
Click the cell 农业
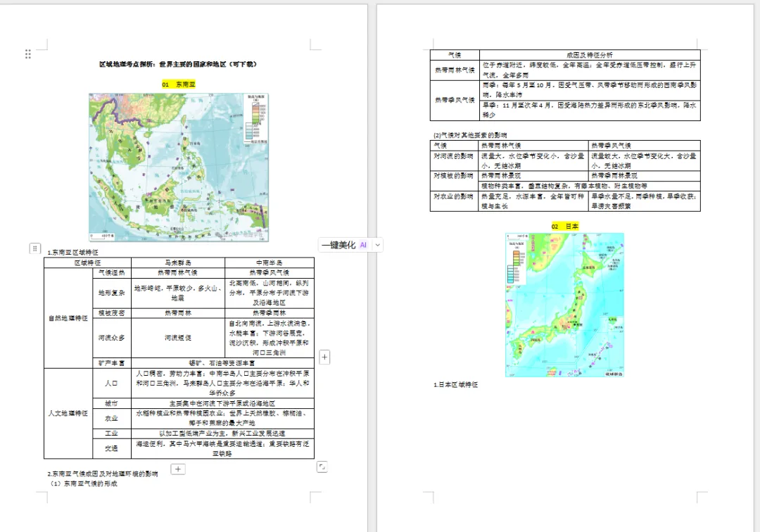pyautogui.click(x=111, y=418)
